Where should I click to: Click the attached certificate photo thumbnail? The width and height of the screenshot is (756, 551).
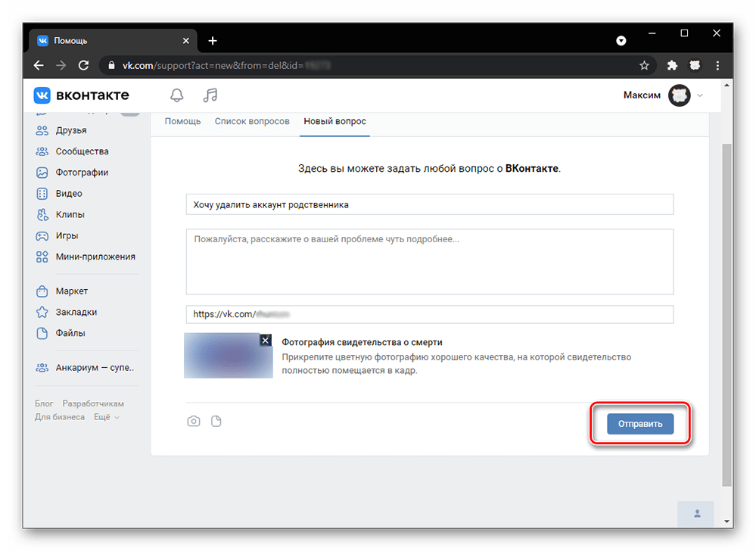point(228,356)
